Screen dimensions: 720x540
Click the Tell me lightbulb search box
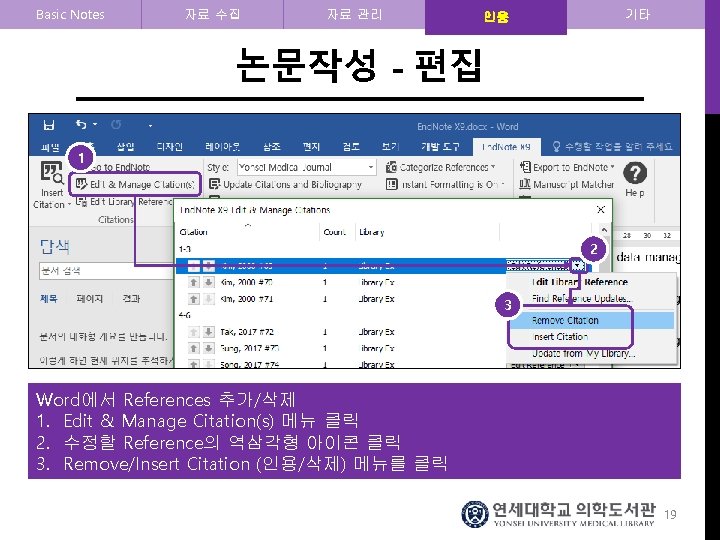(612, 146)
